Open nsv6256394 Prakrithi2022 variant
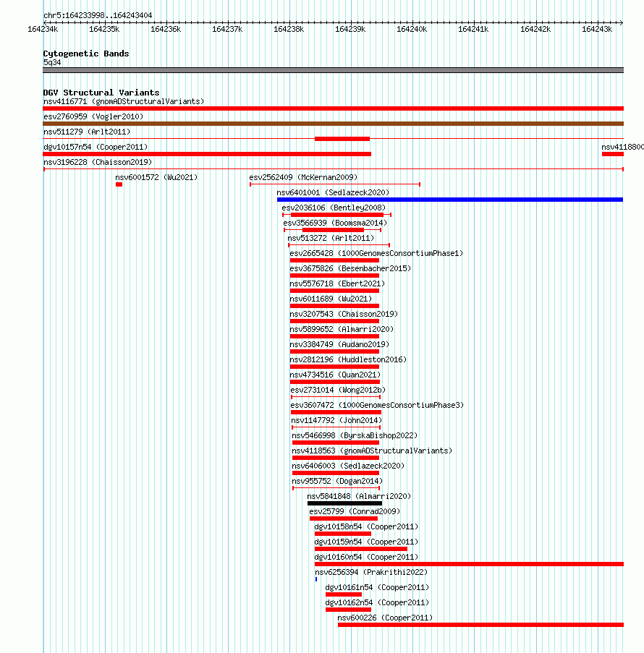 coord(371,573)
